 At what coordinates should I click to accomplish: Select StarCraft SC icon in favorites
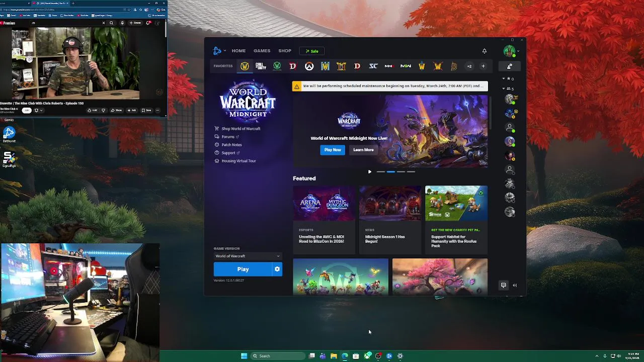[x=373, y=66]
